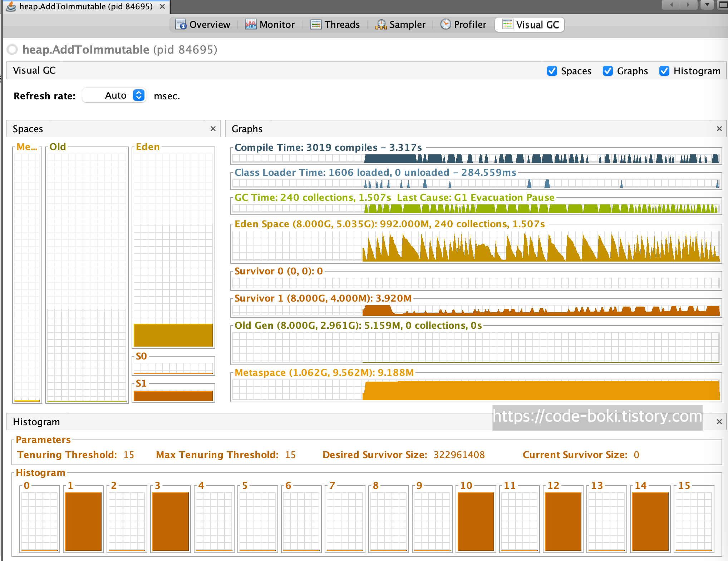728x561 pixels.
Task: Open the document list dropdown arrow
Action: (x=707, y=5)
